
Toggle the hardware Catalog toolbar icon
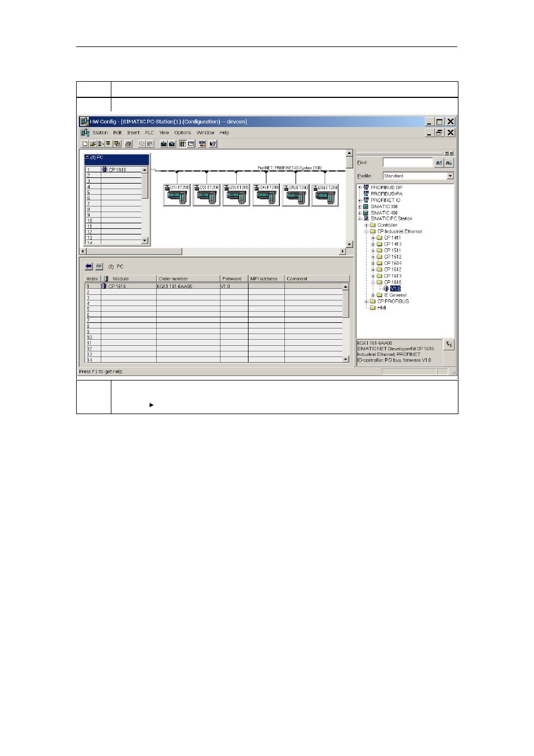pos(182,144)
